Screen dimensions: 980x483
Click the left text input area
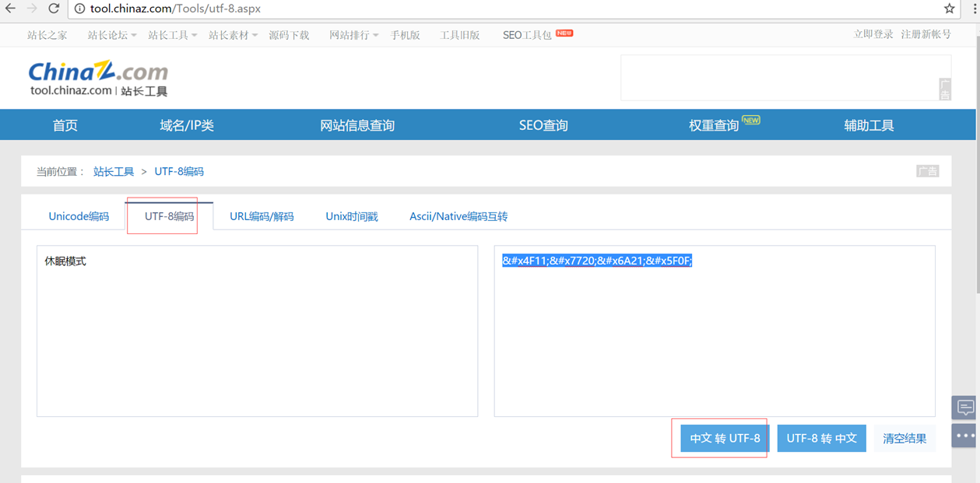257,331
